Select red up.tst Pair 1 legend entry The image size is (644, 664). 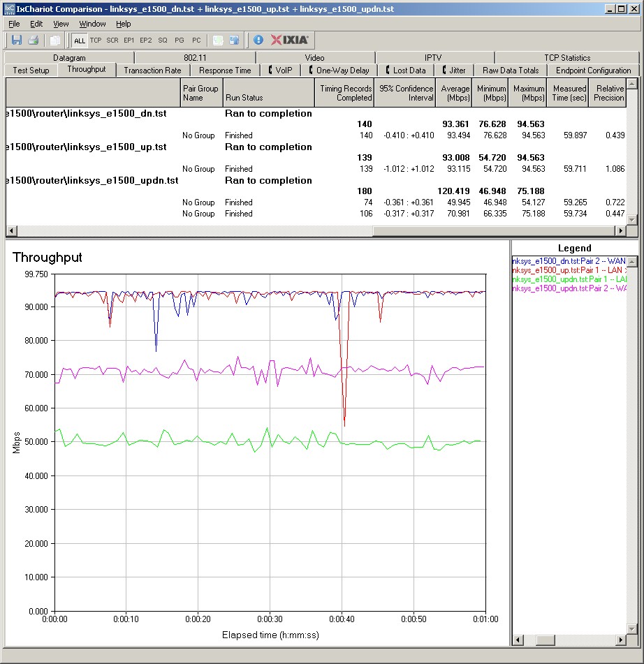[x=569, y=270]
